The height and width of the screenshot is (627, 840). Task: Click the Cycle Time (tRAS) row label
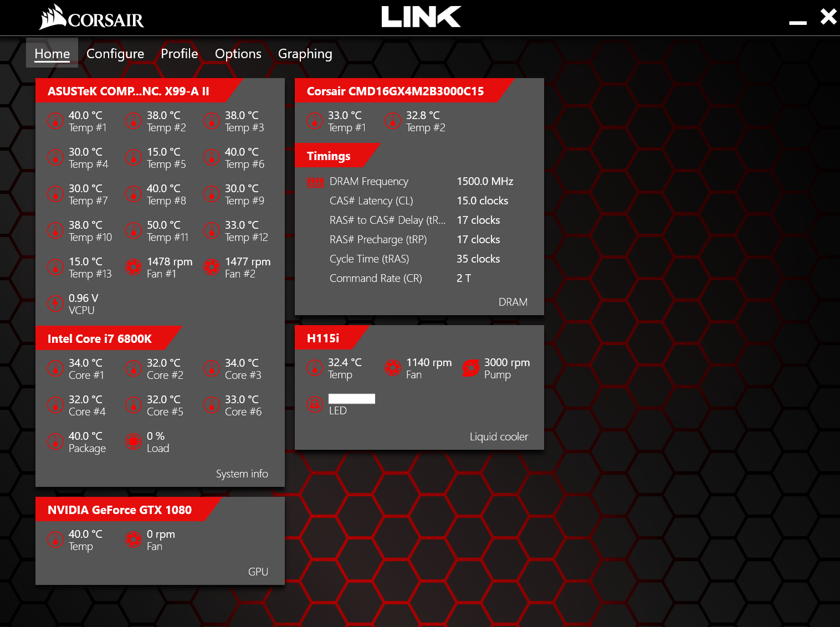coord(370,259)
